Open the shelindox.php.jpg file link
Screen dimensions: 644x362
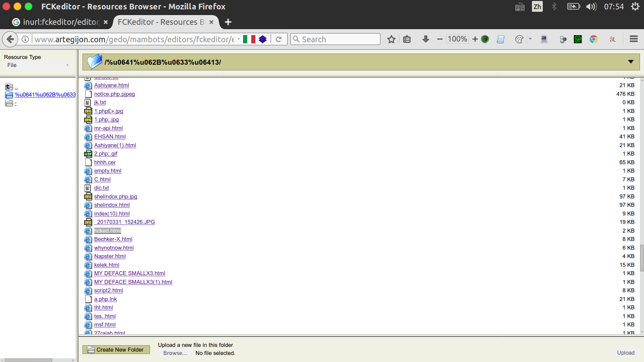point(115,196)
